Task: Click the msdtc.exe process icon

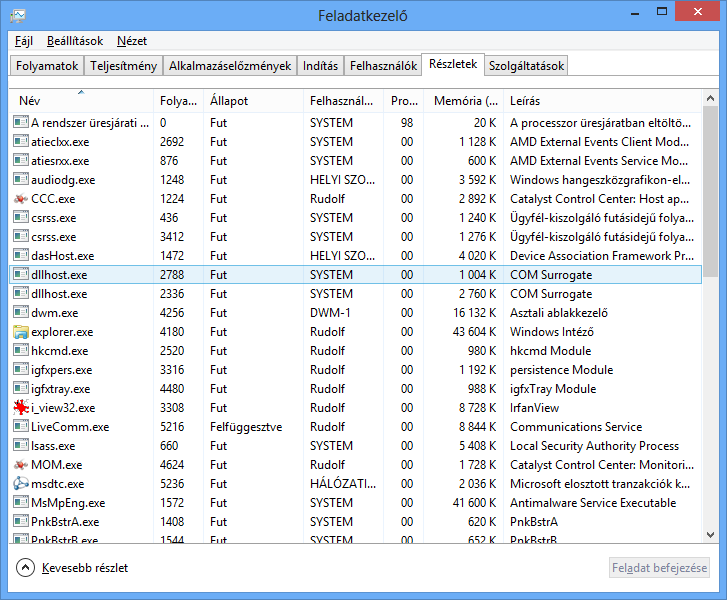Action: (21, 484)
